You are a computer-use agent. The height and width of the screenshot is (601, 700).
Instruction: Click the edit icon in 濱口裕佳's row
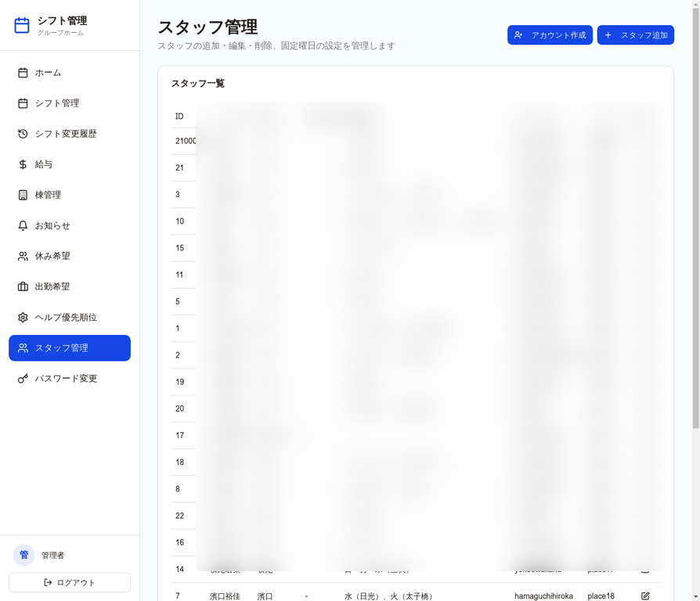645,596
